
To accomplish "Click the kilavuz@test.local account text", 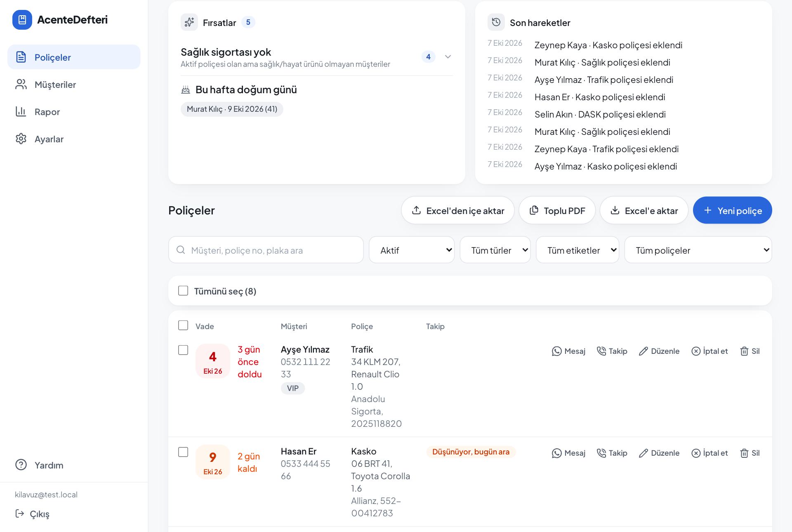I will (x=46, y=494).
